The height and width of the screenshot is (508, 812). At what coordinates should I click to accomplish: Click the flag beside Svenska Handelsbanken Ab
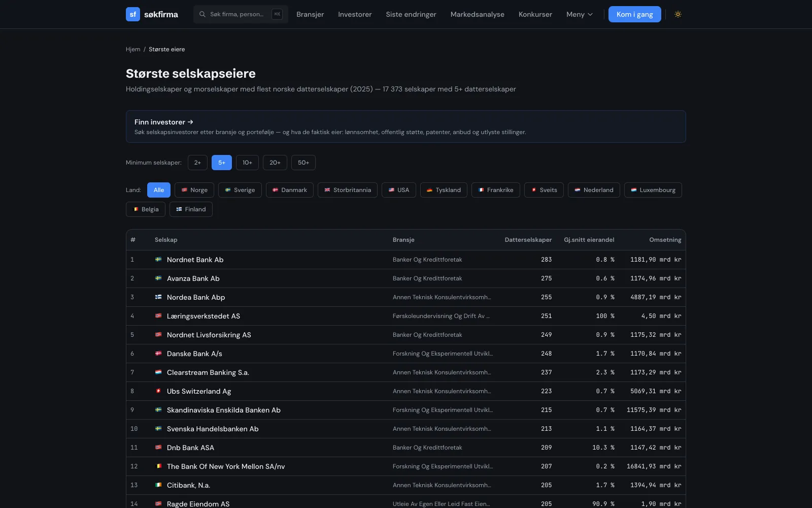point(158,429)
